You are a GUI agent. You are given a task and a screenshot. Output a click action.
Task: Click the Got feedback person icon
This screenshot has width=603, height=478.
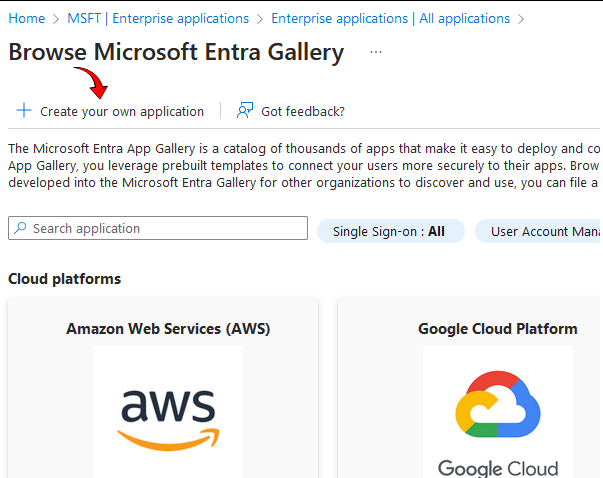pos(245,110)
